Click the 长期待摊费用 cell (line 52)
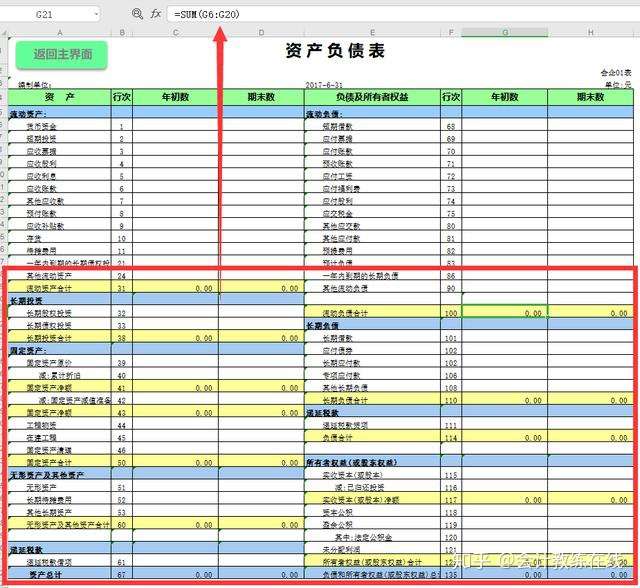The image size is (640, 588). (60, 500)
